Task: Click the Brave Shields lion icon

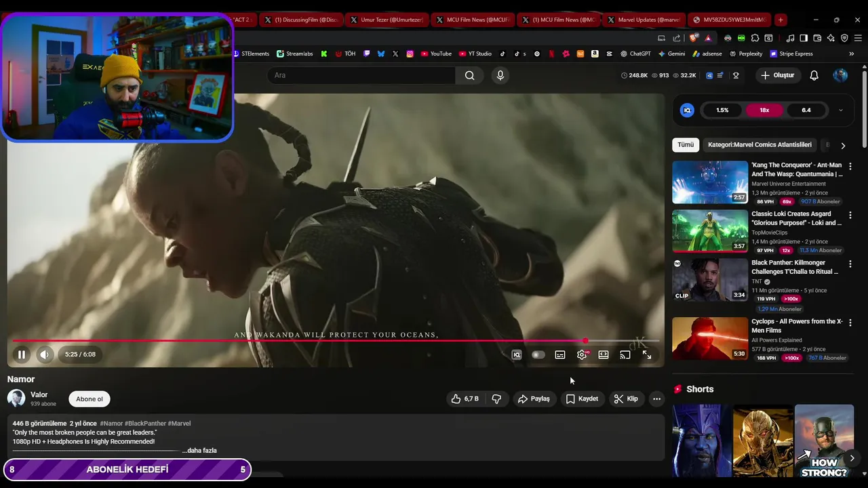Action: point(694,38)
